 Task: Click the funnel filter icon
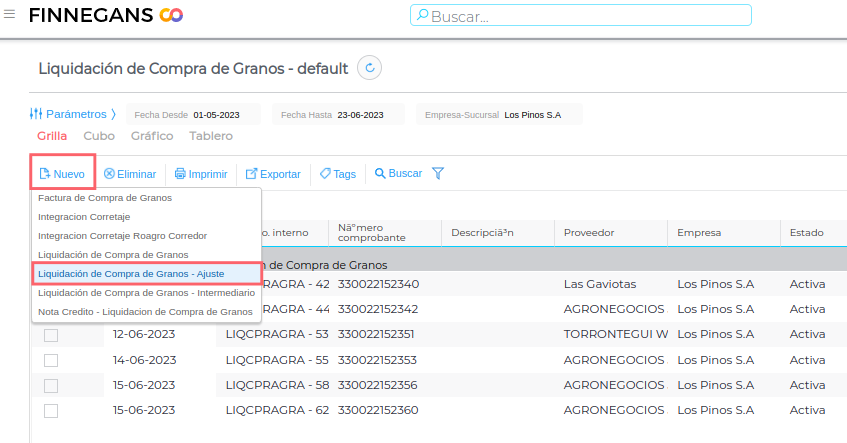[x=438, y=173]
